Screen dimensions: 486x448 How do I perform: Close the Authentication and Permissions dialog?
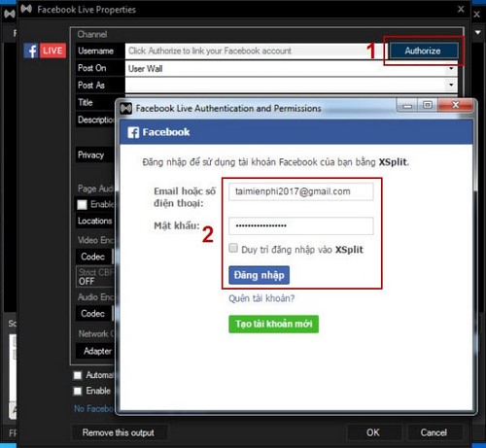pos(455,105)
